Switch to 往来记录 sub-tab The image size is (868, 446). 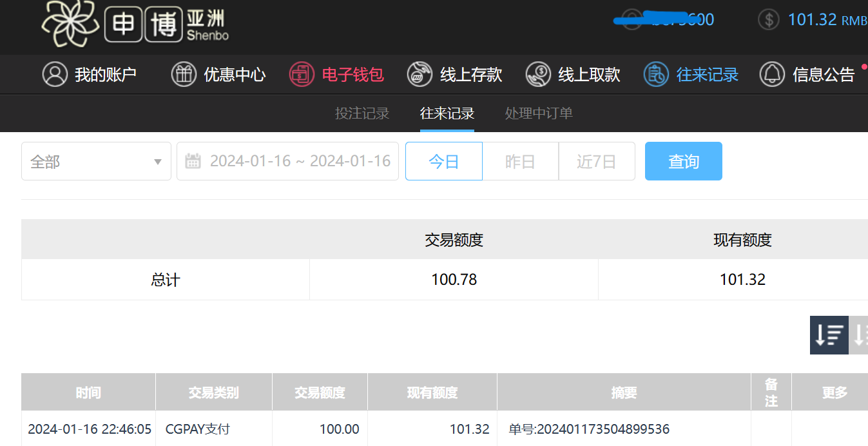(x=447, y=113)
